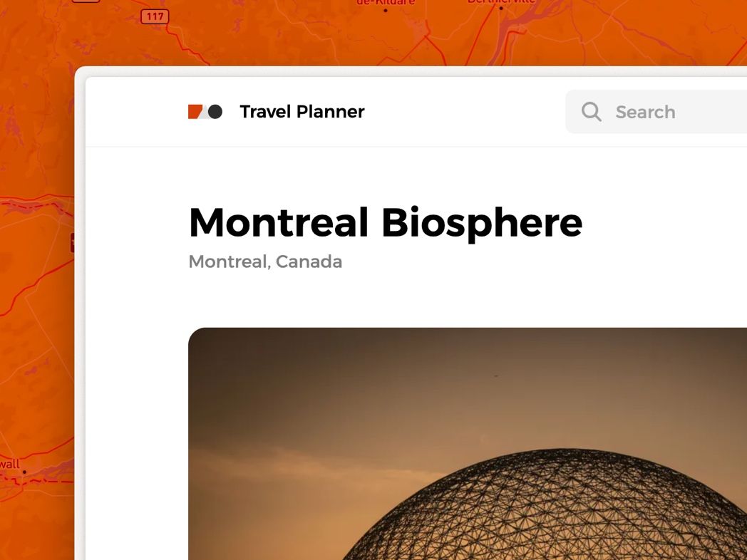747x560 pixels.
Task: Click the Berthierville town dot marker
Action: (501, 9)
